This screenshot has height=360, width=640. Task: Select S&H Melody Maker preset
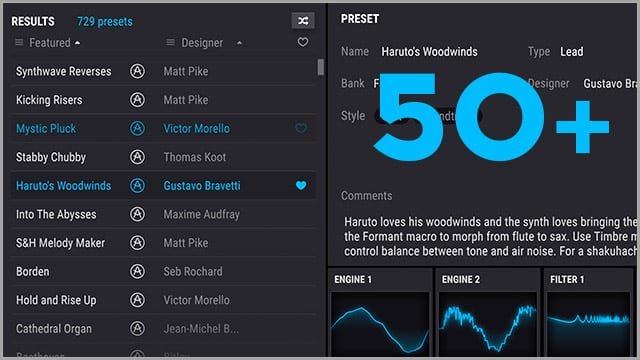pos(163,243)
